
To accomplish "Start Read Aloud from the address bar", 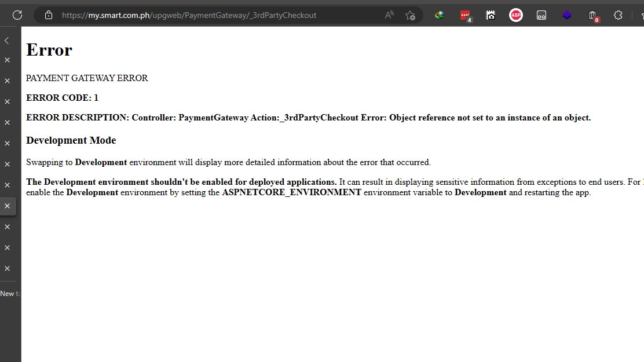I will 389,15.
